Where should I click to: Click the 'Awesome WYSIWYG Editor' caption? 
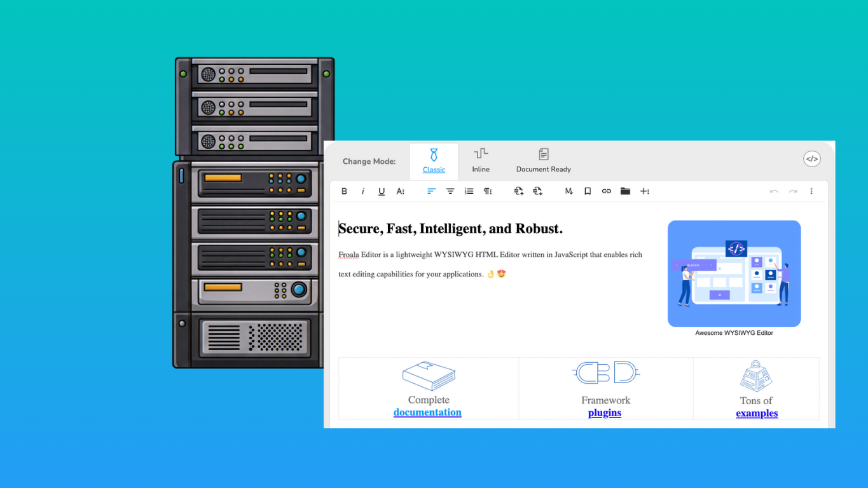coord(734,333)
